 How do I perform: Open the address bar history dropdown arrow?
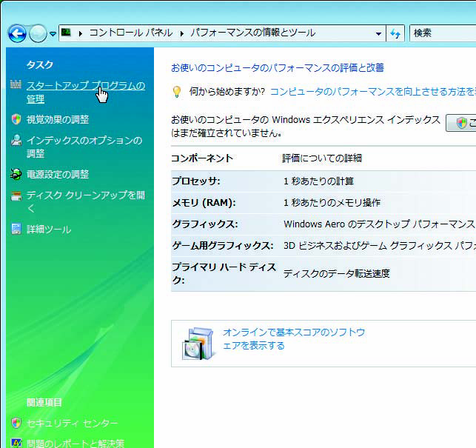(x=378, y=33)
